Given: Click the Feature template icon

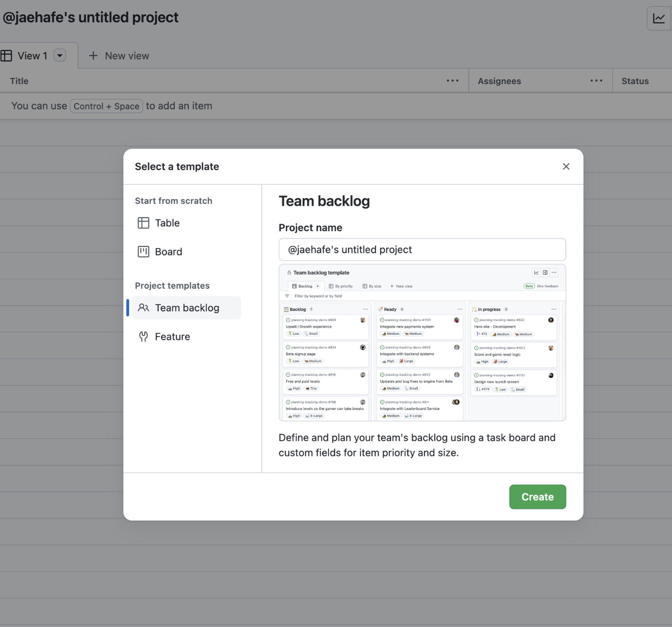Looking at the screenshot, I should [x=143, y=336].
